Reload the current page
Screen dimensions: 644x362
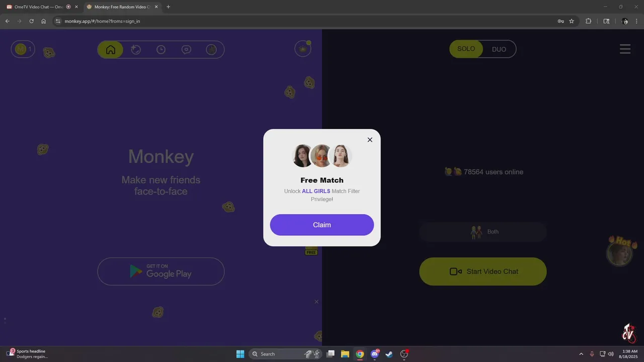coord(32,21)
